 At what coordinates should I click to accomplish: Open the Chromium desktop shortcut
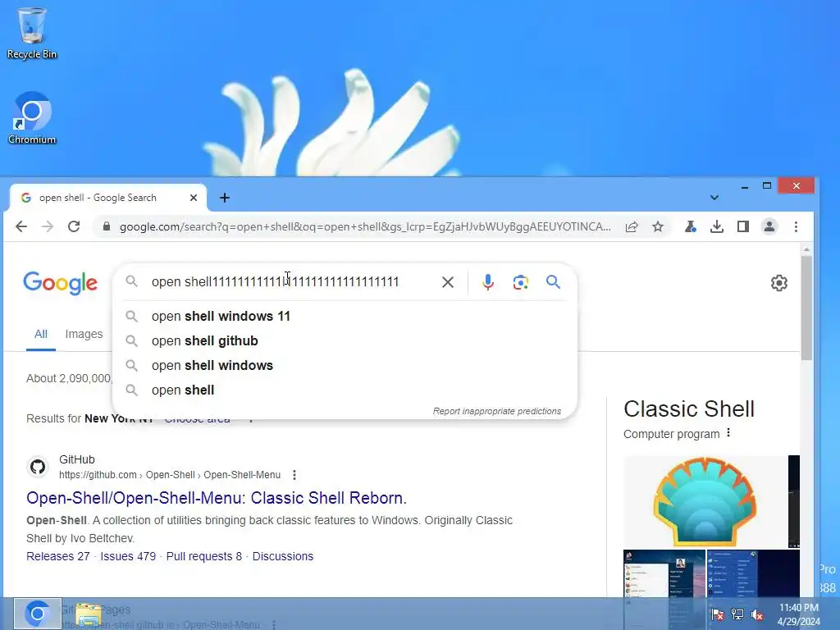32,118
